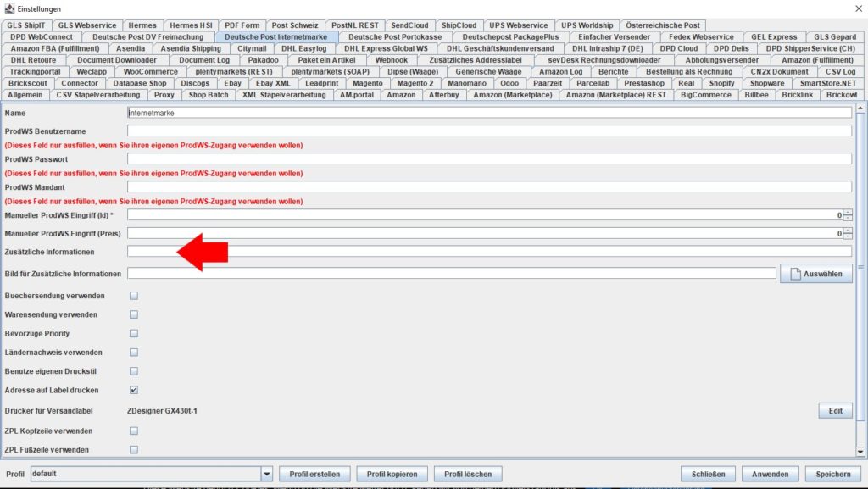Toggle ZPL Fußzeile verwenden checkbox
868x489 pixels.
click(x=134, y=450)
